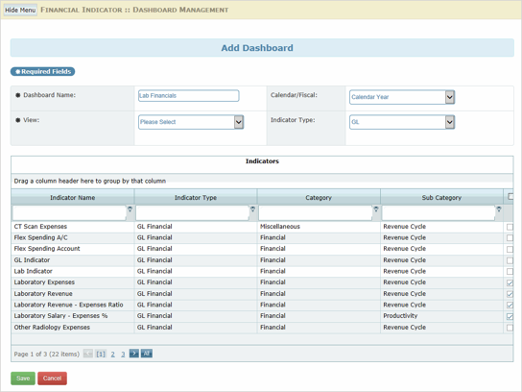Uncheck the Laboratory Expenses row checkbox

pyautogui.click(x=510, y=283)
